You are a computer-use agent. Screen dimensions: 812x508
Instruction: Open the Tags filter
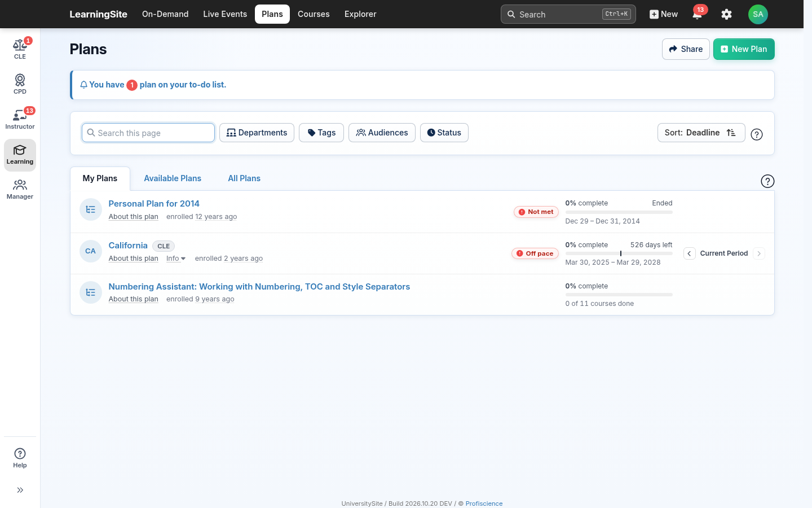click(321, 133)
